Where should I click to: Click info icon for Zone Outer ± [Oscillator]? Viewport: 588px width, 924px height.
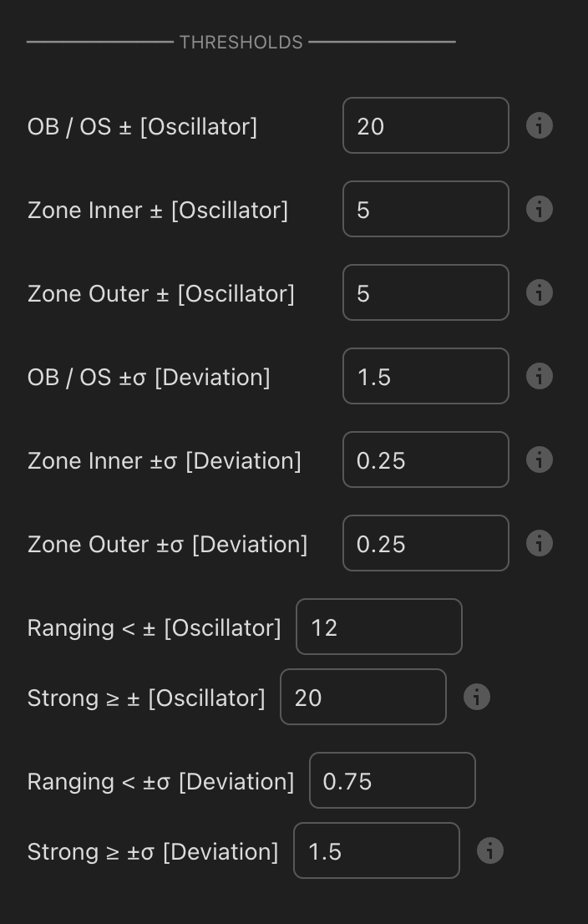coord(540,292)
